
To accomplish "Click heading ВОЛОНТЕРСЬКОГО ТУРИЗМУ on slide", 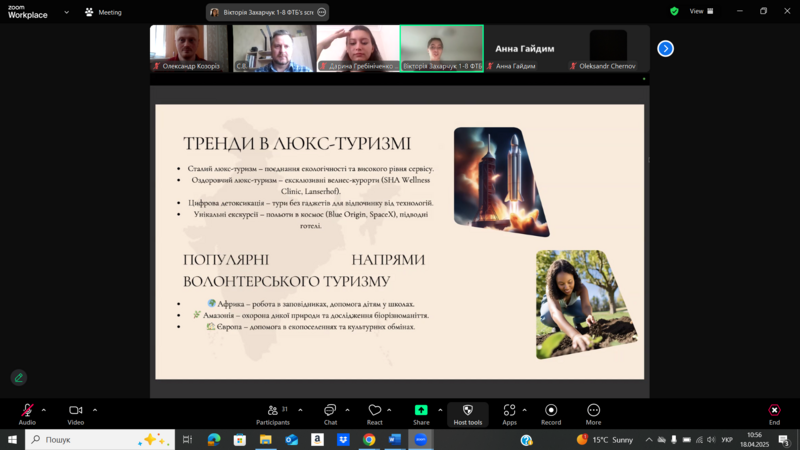I will point(287,281).
